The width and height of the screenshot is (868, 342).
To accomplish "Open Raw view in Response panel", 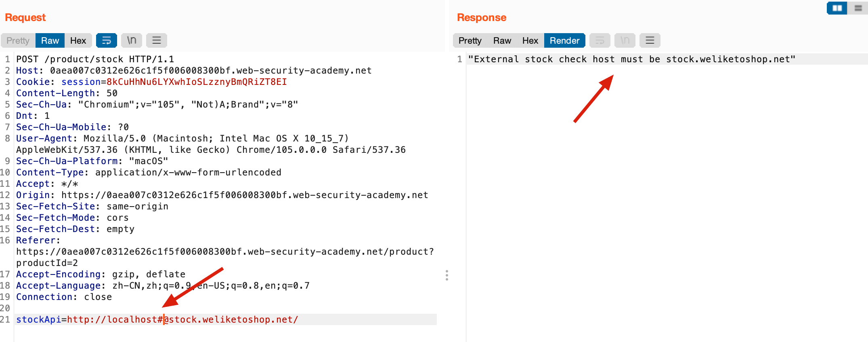I will click(x=502, y=40).
